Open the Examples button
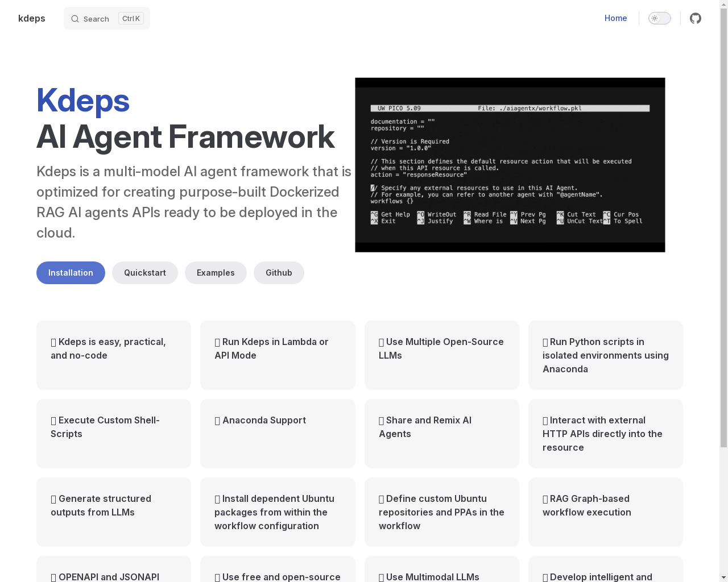This screenshot has height=582, width=728. [216, 273]
